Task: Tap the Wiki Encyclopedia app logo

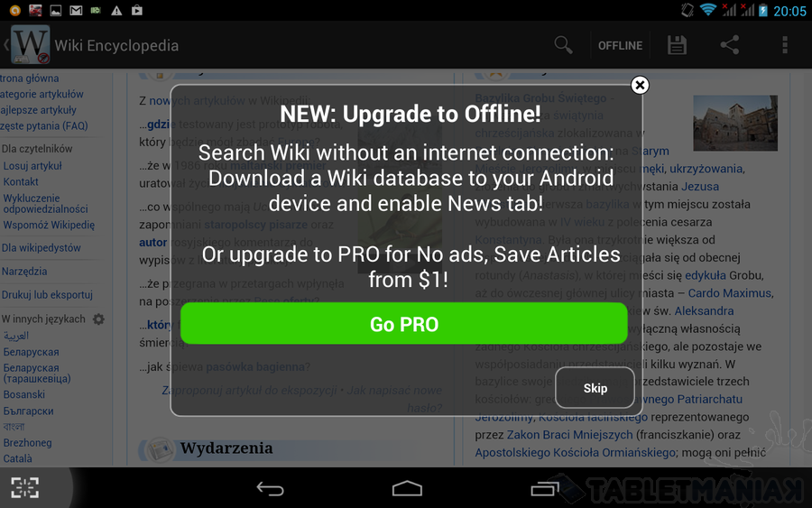Action: [x=30, y=44]
